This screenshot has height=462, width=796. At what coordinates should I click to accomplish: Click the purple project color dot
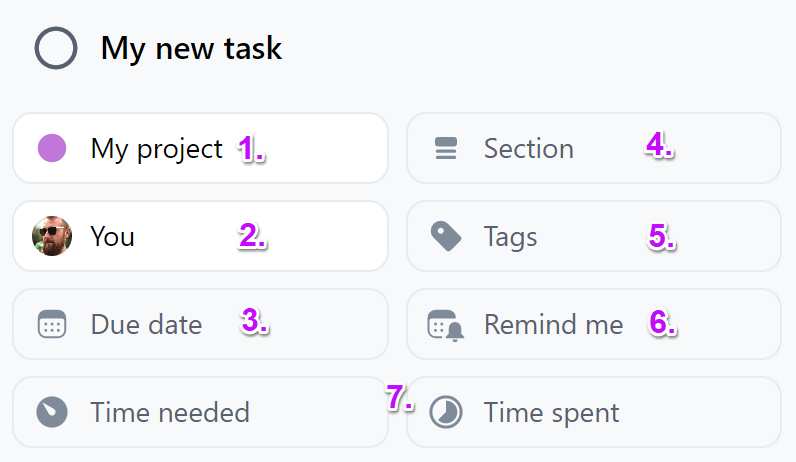pos(52,148)
